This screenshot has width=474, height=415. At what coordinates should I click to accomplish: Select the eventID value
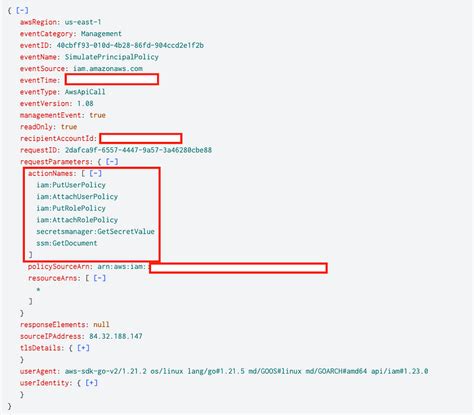point(130,45)
